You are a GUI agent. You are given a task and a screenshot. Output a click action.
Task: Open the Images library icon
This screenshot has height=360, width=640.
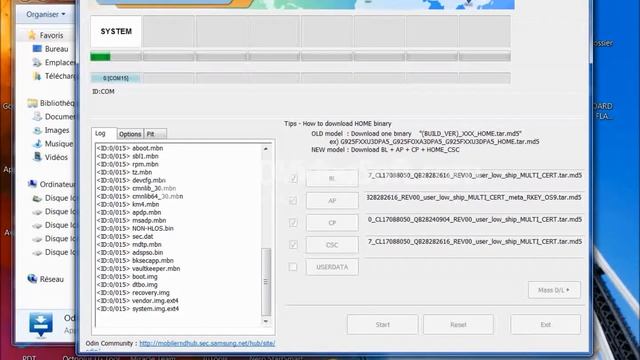coord(37,130)
